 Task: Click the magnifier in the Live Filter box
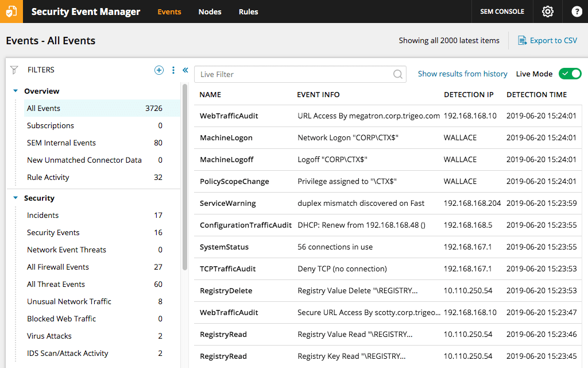coord(397,74)
